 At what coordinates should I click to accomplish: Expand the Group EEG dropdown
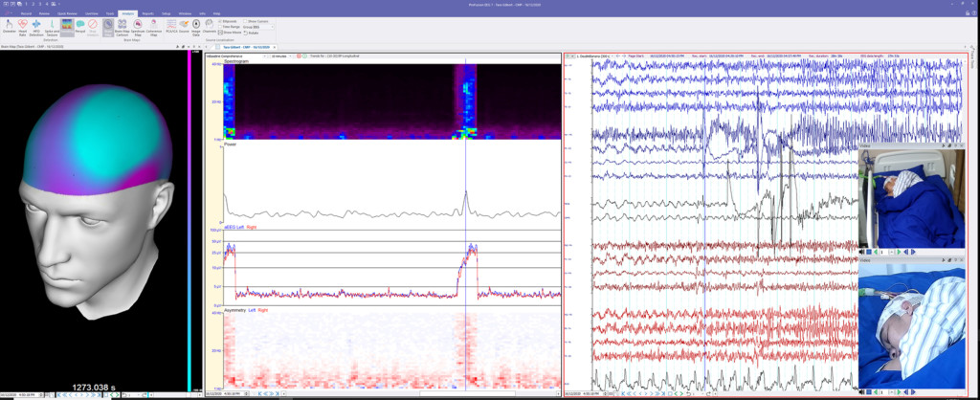258,27
